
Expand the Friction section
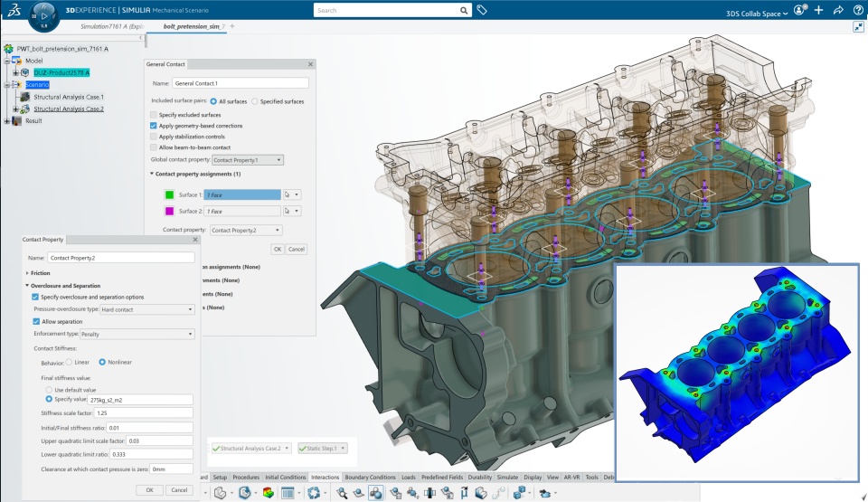(27, 273)
